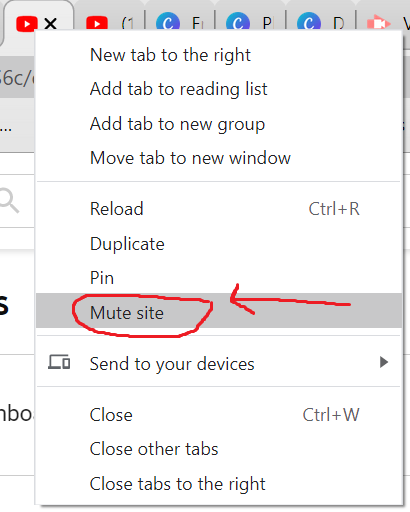This screenshot has width=410, height=512.
Task: Click the first YouTube tab favicon
Action: pos(27,24)
